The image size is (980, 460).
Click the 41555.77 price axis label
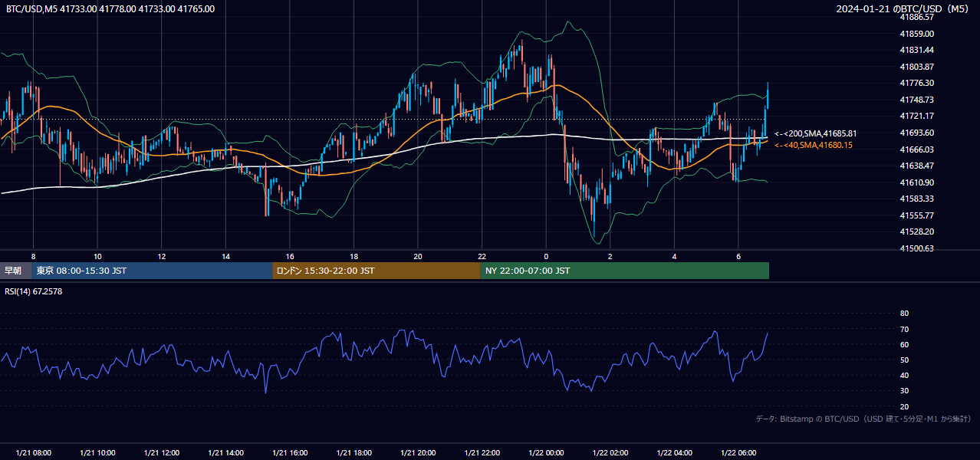click(916, 215)
